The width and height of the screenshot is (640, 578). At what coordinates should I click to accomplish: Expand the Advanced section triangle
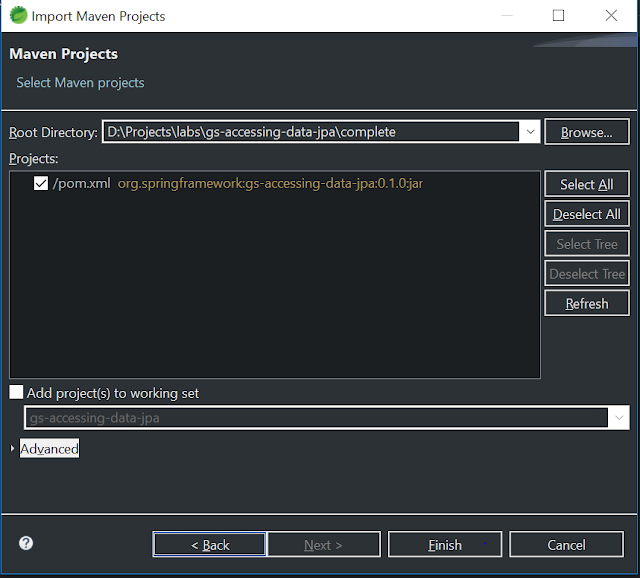12,449
